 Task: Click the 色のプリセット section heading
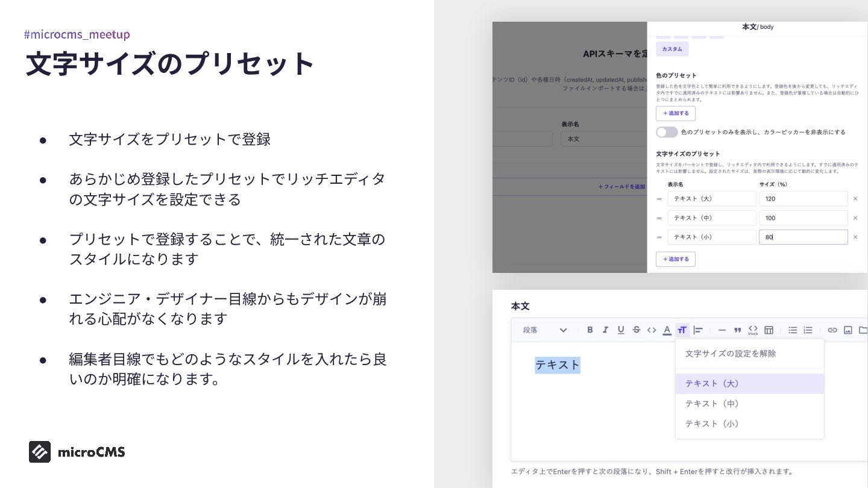coord(676,76)
